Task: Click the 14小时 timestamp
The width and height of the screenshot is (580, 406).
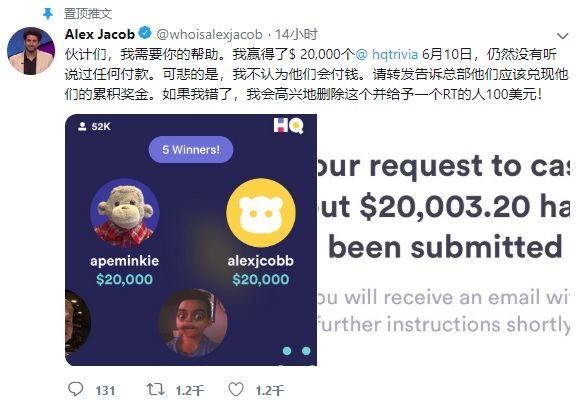Action: pyautogui.click(x=297, y=34)
